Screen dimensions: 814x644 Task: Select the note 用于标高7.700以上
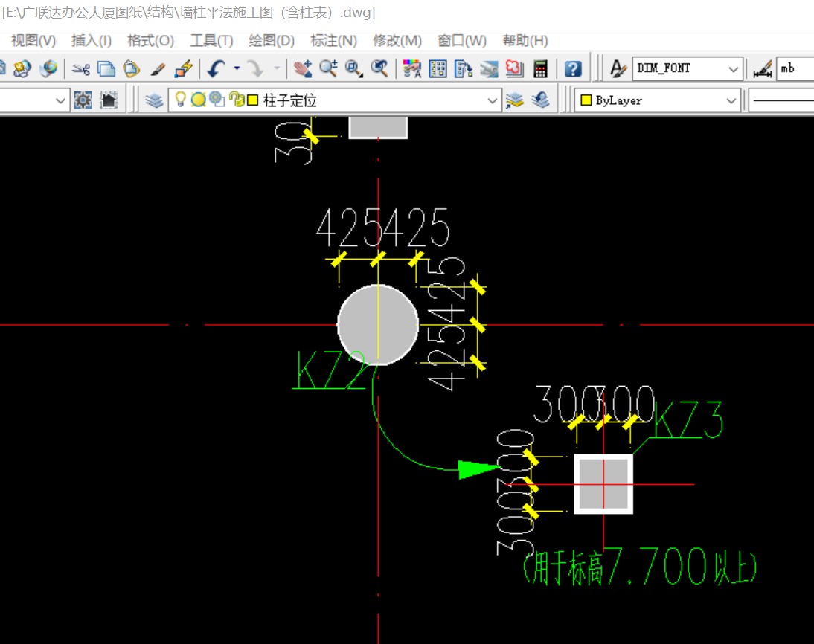(x=640, y=566)
